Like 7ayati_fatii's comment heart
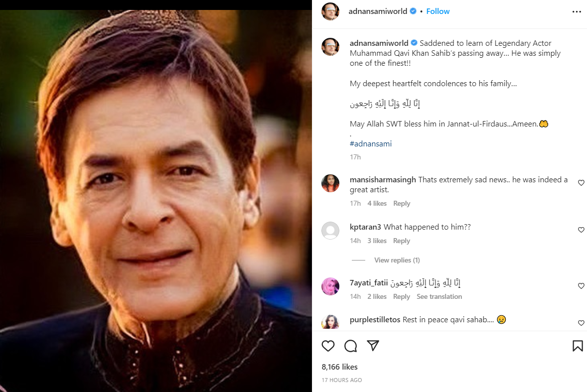 click(x=581, y=286)
